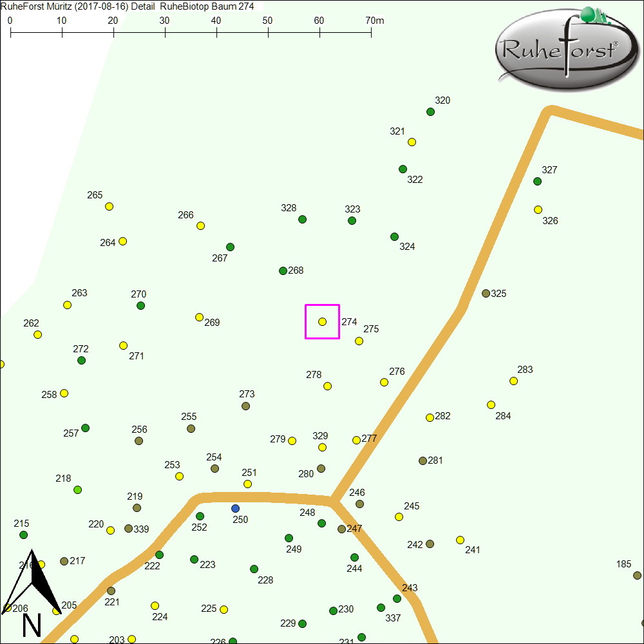The width and height of the screenshot is (644, 644).
Task: Select yellow tree marker 241
Action: (x=460, y=540)
